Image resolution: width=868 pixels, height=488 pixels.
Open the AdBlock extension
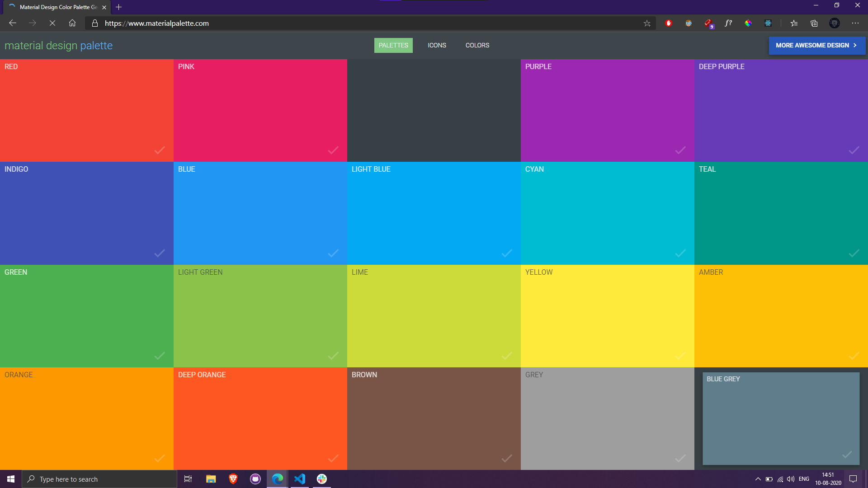click(669, 23)
